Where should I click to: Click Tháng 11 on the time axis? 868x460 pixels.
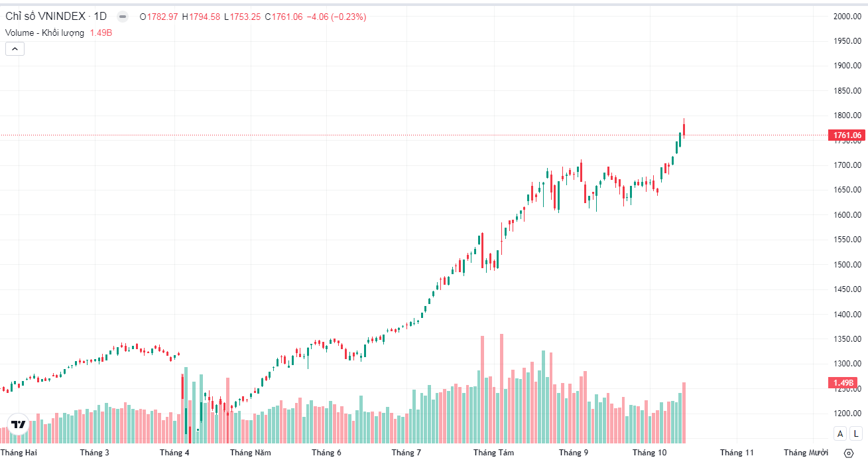click(x=737, y=453)
